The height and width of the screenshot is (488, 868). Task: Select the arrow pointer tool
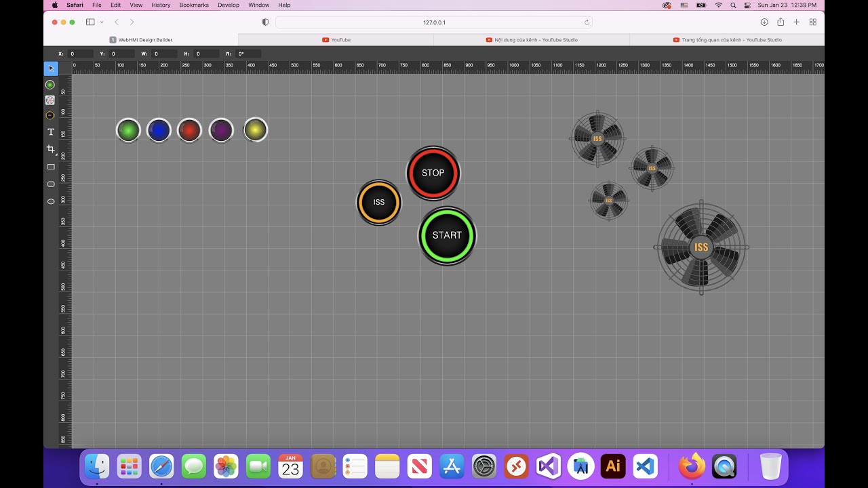(x=51, y=68)
